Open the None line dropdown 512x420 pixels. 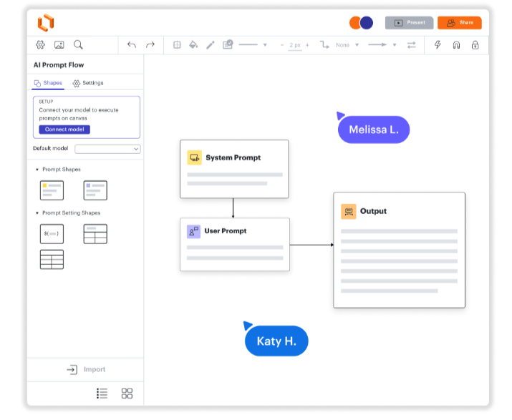click(x=357, y=45)
